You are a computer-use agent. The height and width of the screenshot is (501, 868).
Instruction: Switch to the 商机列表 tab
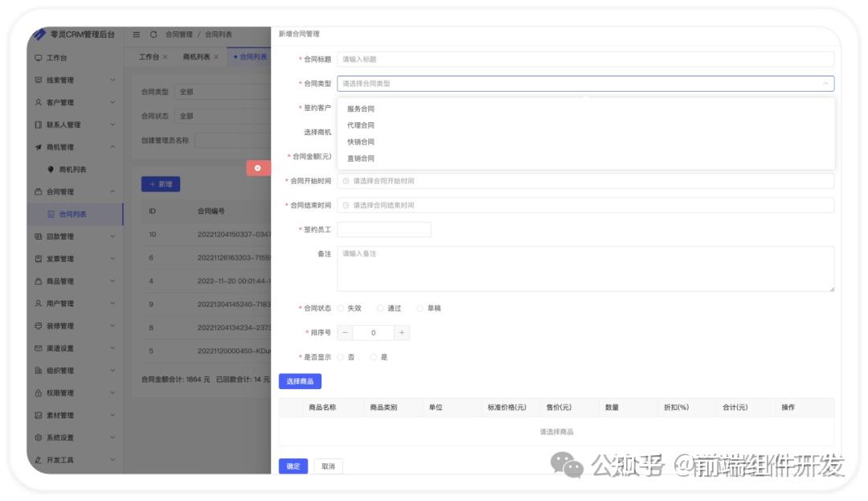[197, 57]
